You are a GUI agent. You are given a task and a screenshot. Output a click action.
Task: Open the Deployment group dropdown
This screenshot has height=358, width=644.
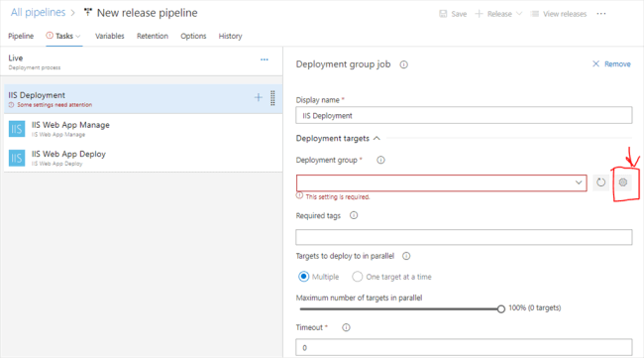pos(442,182)
